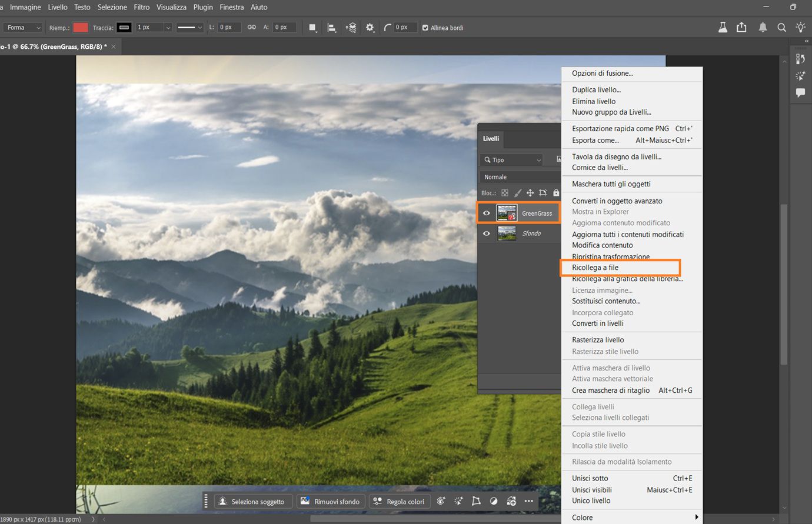Click the lock all icon in Livelli

pyautogui.click(x=556, y=193)
